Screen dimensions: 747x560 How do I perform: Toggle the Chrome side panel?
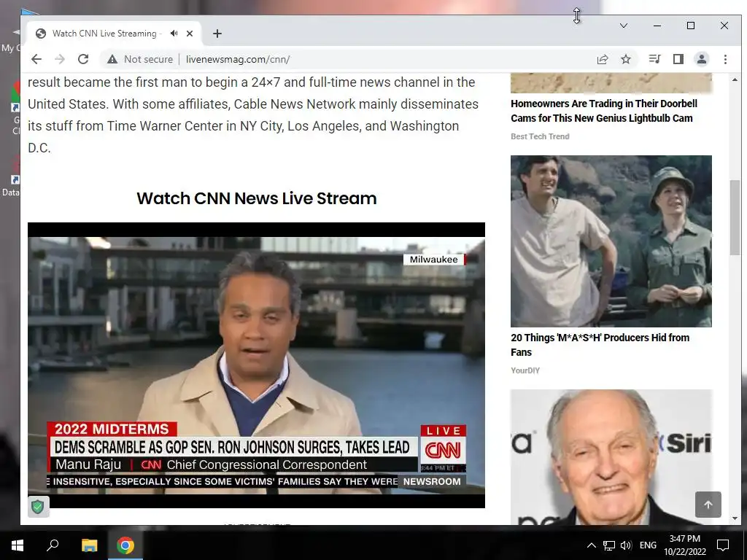(x=678, y=59)
